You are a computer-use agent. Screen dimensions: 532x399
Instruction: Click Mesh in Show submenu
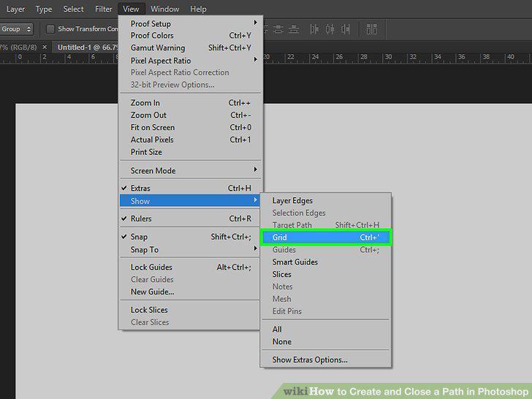click(326, 299)
